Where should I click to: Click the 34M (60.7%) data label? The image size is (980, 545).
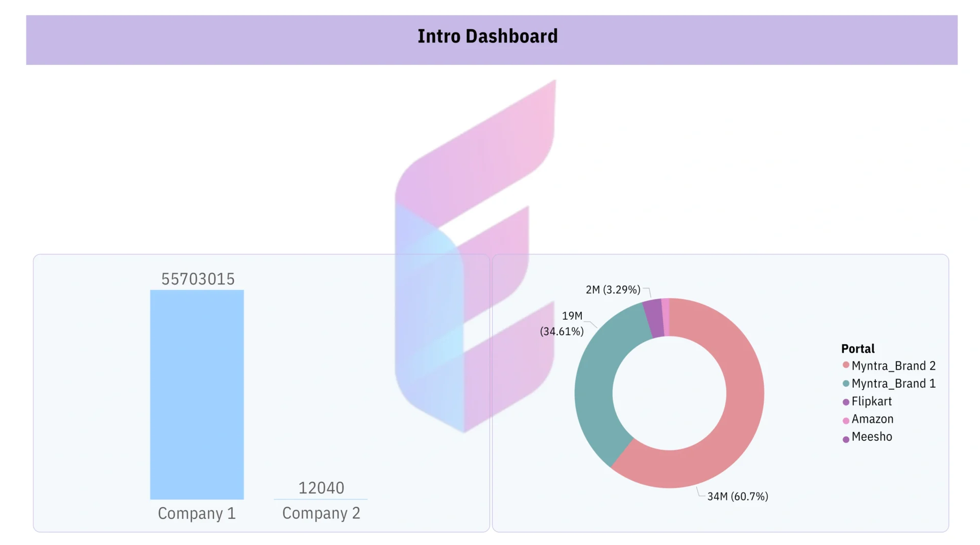pos(737,496)
